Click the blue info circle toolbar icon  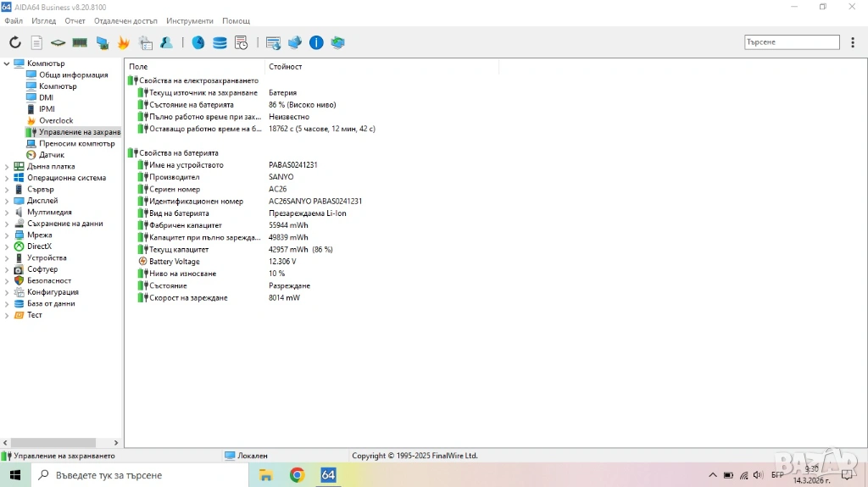[316, 42]
